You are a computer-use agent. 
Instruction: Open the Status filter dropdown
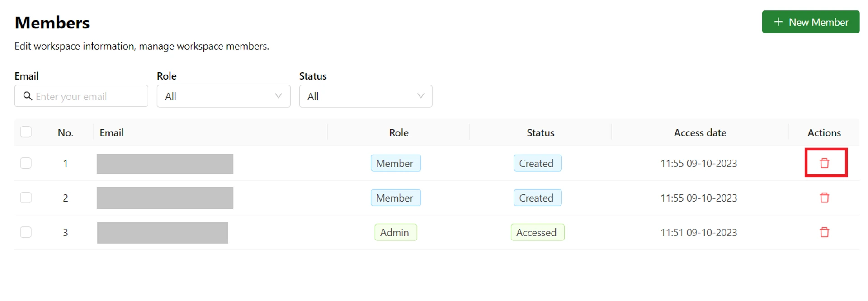[x=366, y=96]
